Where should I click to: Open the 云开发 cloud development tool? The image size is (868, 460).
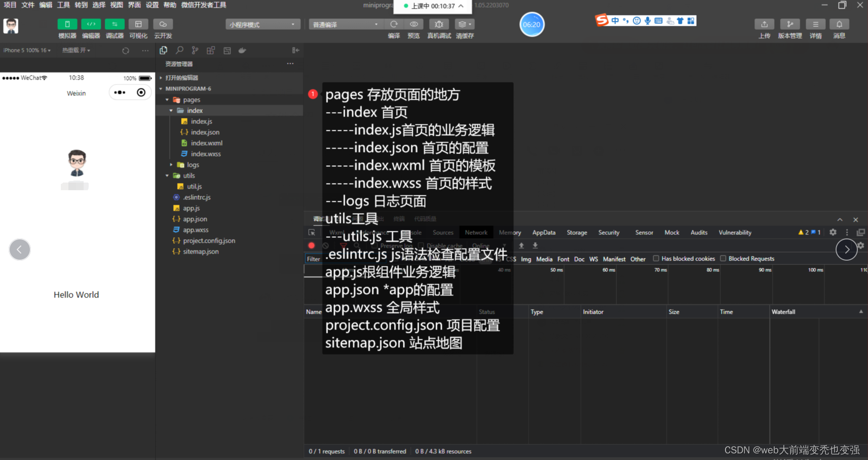click(163, 24)
